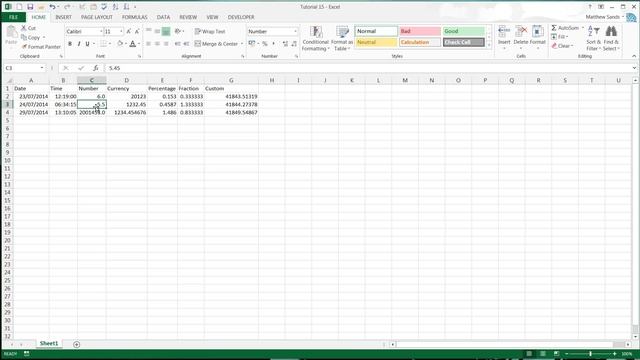Screen dimensions: 640x360
Task: Open the Calibri font name dropdown
Action: click(x=101, y=31)
